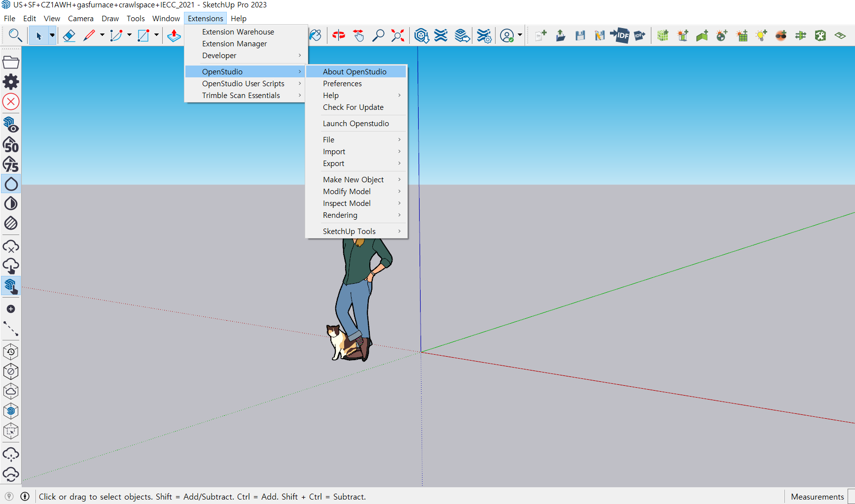Click the New Illuminance Map icon
The width and height of the screenshot is (855, 504).
pos(742,35)
